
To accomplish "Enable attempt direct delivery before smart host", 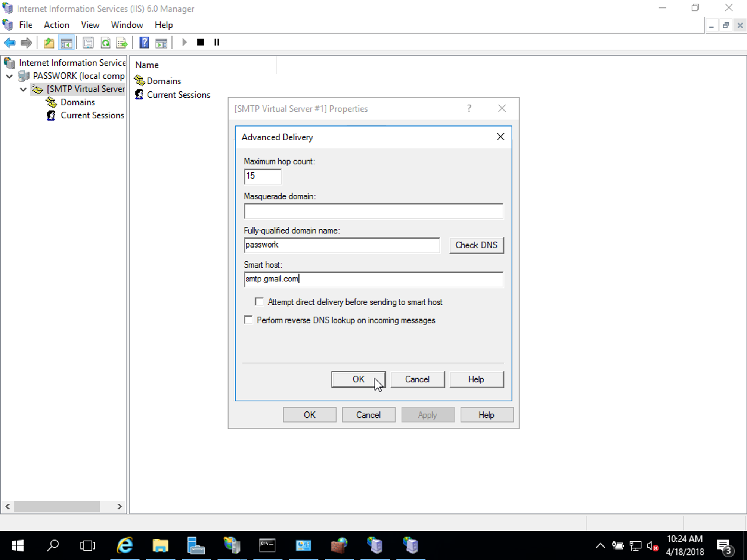I will pos(259,301).
